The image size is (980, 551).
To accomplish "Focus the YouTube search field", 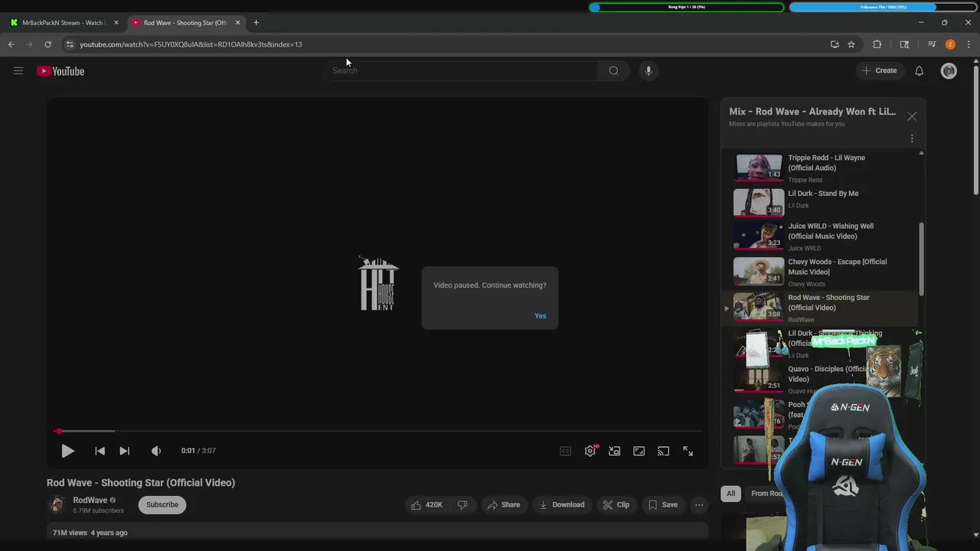I will click(x=462, y=70).
